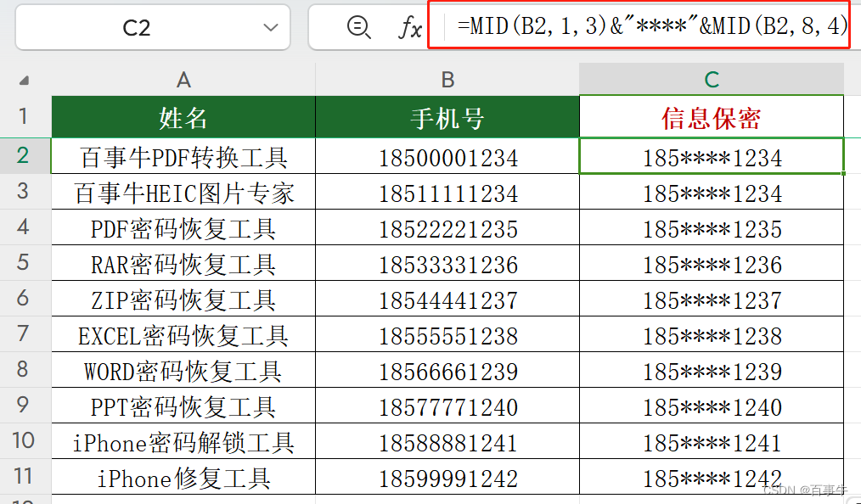Select masked cell 185****1242
Screen dimensions: 861x504
(x=712, y=477)
